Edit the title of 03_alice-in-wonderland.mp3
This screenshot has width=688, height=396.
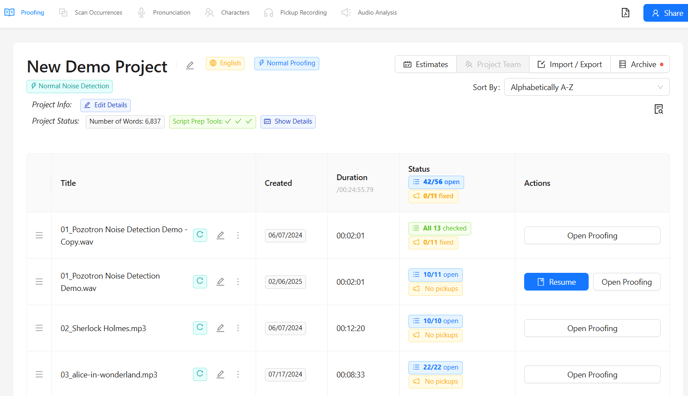click(220, 375)
